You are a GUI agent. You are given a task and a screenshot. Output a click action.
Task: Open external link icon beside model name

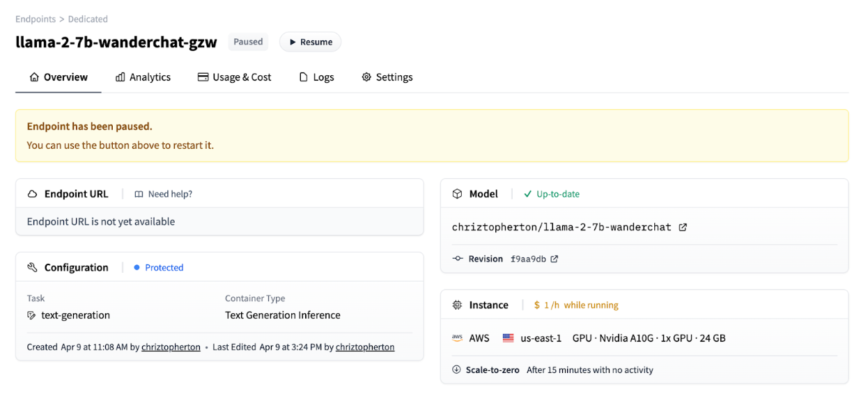pyautogui.click(x=683, y=227)
